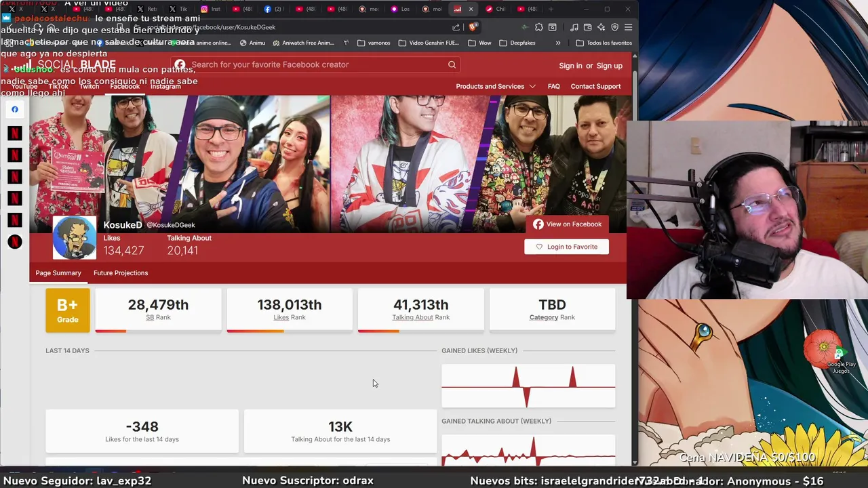The image size is (868, 488).
Task: Click the Login to Favorite button
Action: click(x=566, y=247)
